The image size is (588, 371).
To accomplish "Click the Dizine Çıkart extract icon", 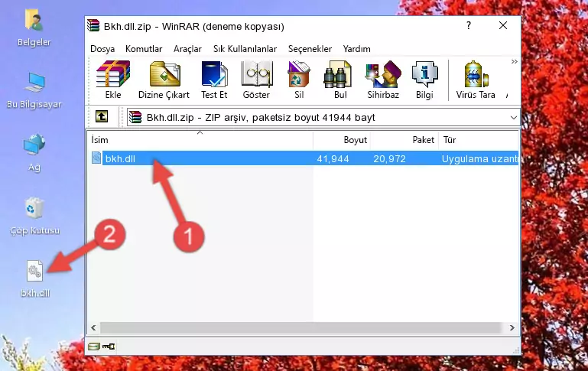I will click(x=164, y=74).
